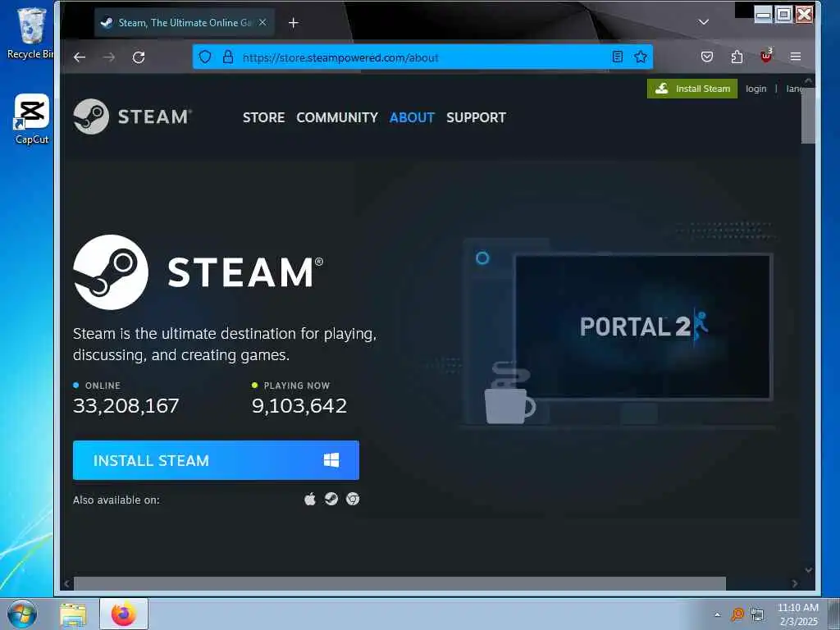Toggle reader view icon in address bar
Image resolution: width=840 pixels, height=630 pixels.
click(617, 57)
